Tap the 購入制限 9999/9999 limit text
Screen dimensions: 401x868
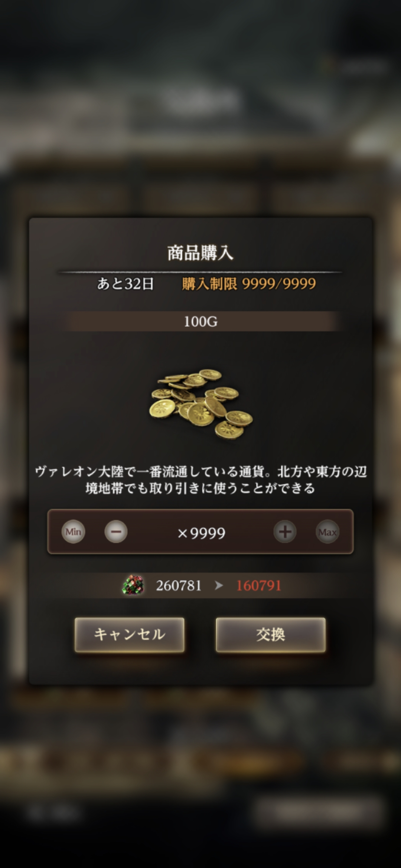249,284
